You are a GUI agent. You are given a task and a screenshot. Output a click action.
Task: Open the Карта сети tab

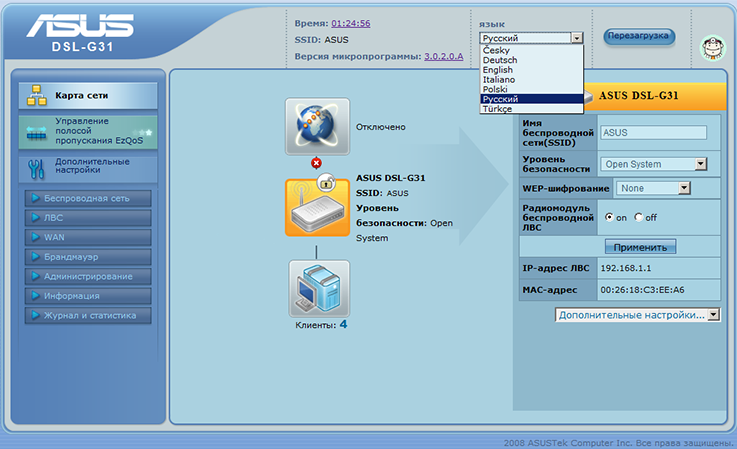88,95
